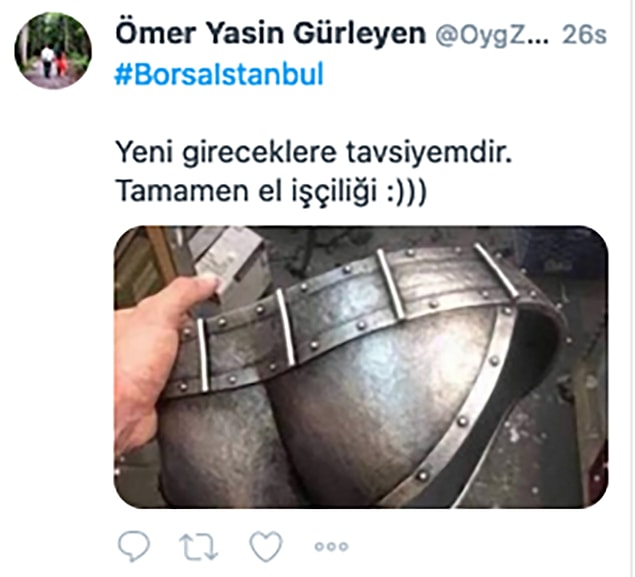Image resolution: width=635 pixels, height=577 pixels.
Task: Like the tweet with the heart icon
Action: 266,546
